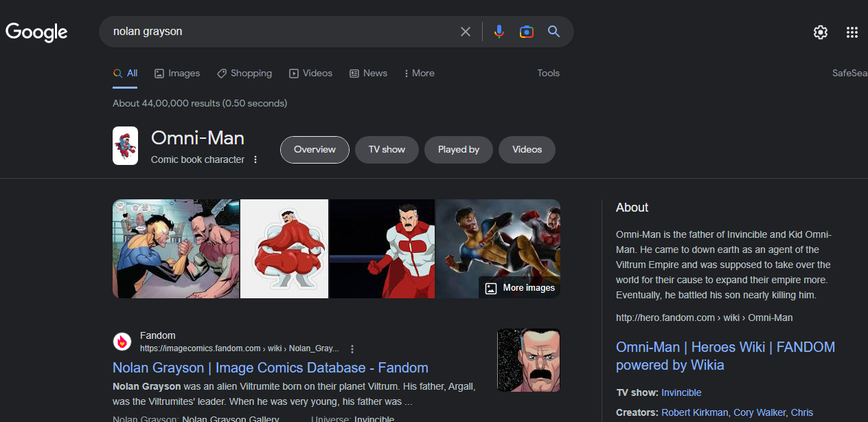Open the Google apps grid
The height and width of the screenshot is (422, 868).
click(852, 32)
